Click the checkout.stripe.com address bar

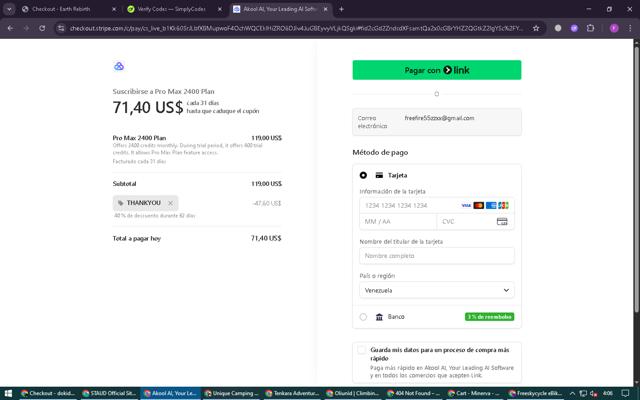[296, 28]
